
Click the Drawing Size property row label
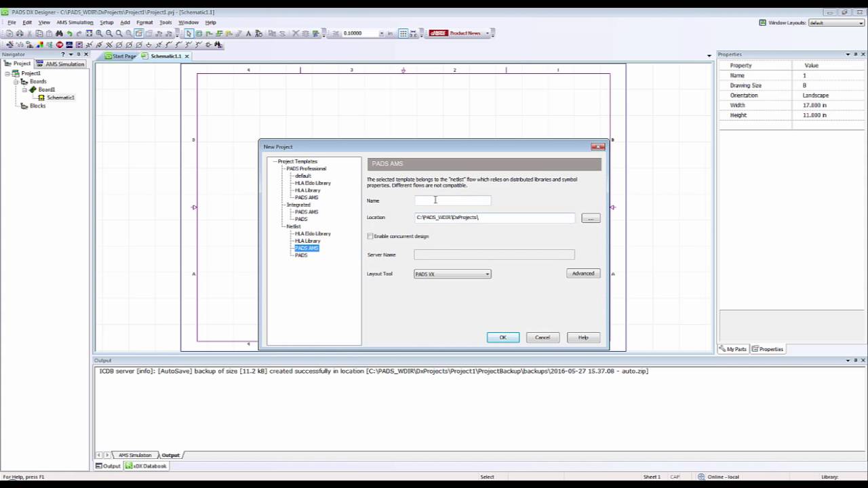[746, 85]
